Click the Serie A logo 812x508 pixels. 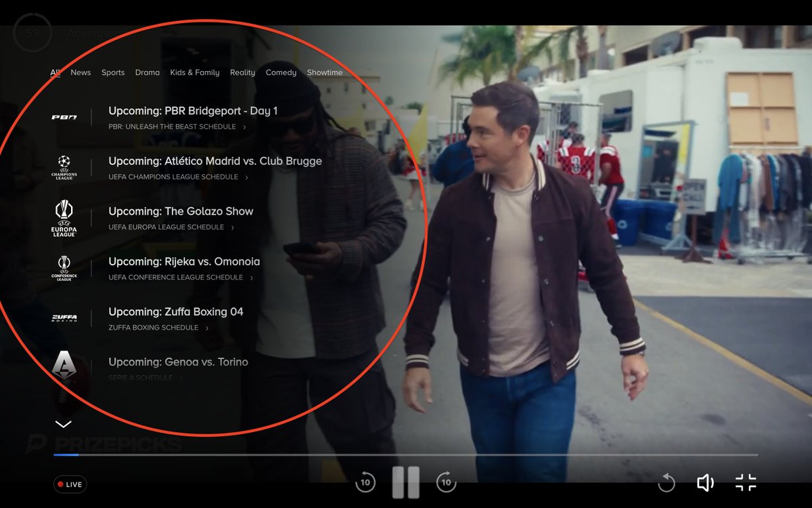[64, 366]
